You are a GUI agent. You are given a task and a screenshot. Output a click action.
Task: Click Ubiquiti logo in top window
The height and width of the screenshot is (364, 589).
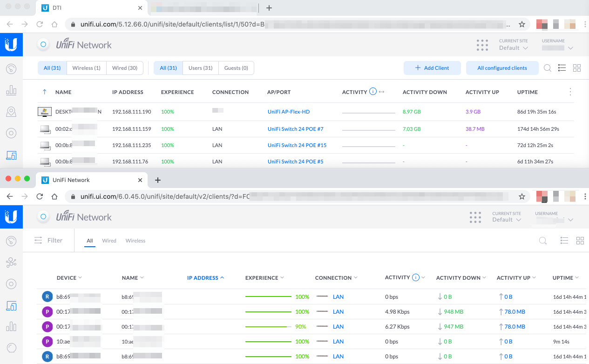pyautogui.click(x=11, y=45)
